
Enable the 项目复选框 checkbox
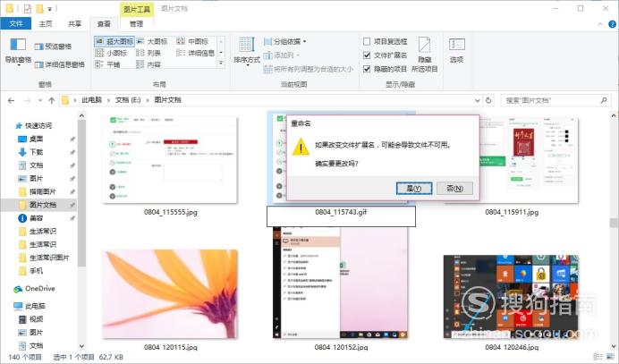pyautogui.click(x=367, y=41)
